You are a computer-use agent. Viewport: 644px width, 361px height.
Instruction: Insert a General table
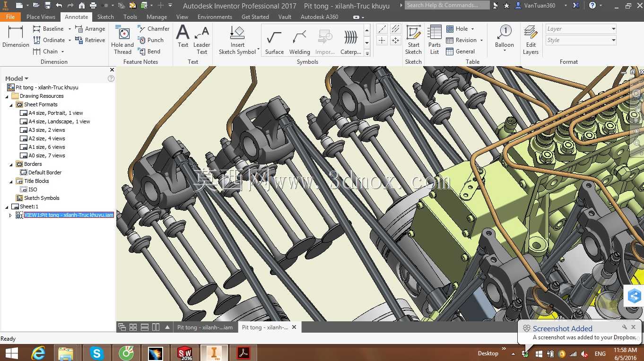pyautogui.click(x=461, y=52)
